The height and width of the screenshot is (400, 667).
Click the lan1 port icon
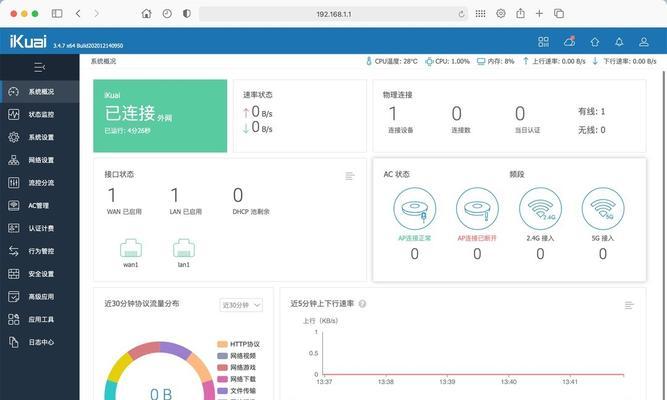point(184,249)
